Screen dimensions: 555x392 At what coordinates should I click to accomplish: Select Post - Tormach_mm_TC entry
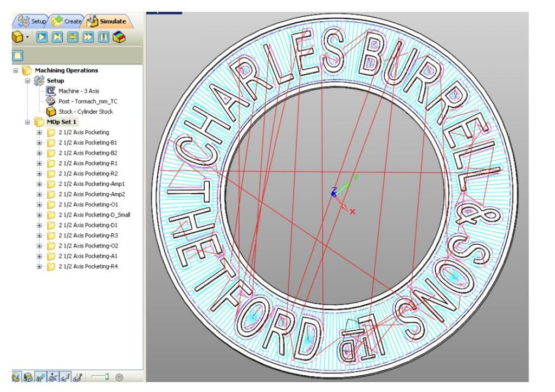(x=88, y=101)
